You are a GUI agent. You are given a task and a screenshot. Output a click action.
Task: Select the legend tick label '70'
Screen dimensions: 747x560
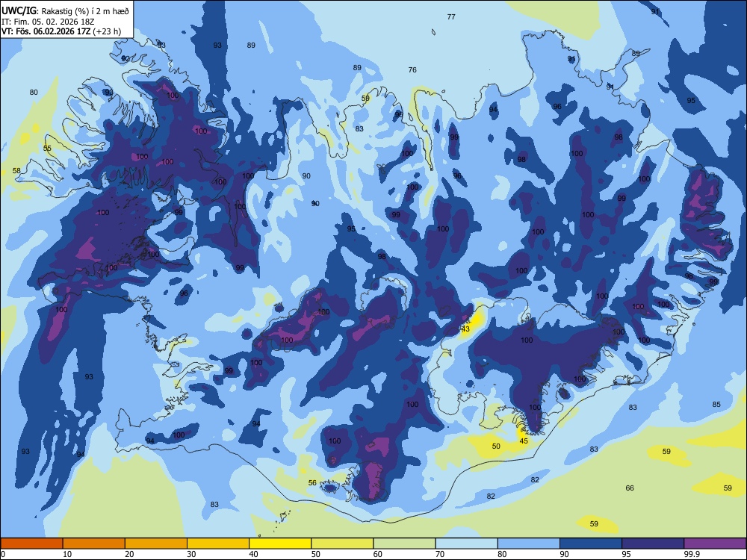(440, 554)
